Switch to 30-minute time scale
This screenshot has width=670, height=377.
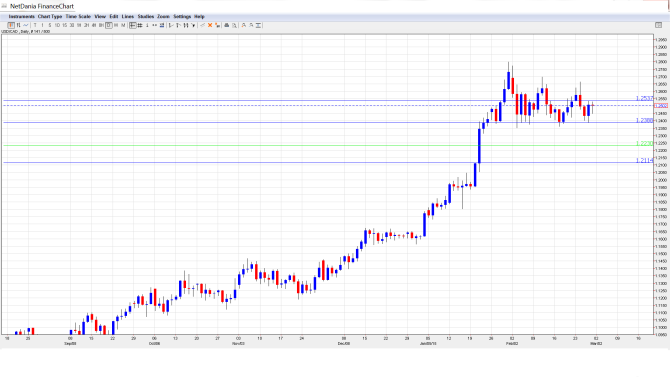(x=72, y=26)
